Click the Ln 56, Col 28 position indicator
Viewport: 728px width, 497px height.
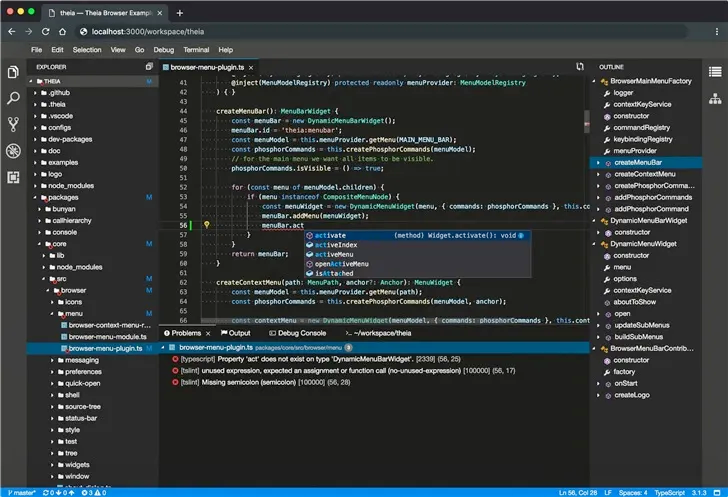pos(578,492)
